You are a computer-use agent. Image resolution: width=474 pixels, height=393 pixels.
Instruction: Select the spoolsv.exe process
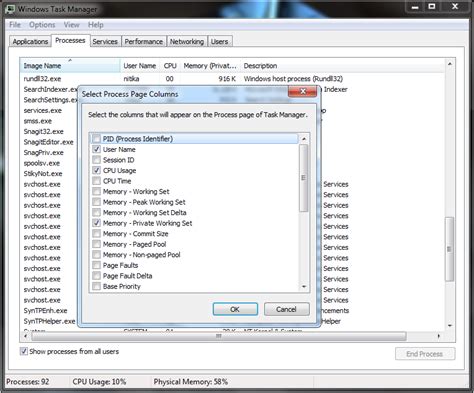pos(42,163)
